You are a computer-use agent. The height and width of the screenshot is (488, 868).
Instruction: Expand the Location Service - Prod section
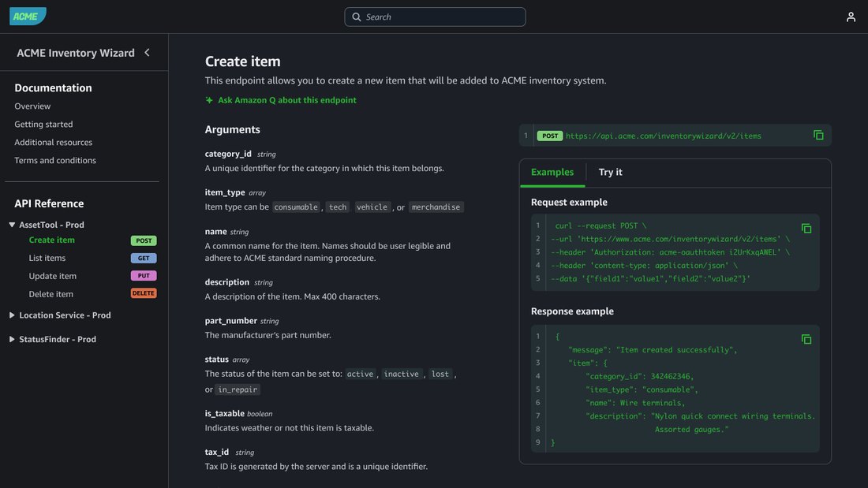(12, 315)
